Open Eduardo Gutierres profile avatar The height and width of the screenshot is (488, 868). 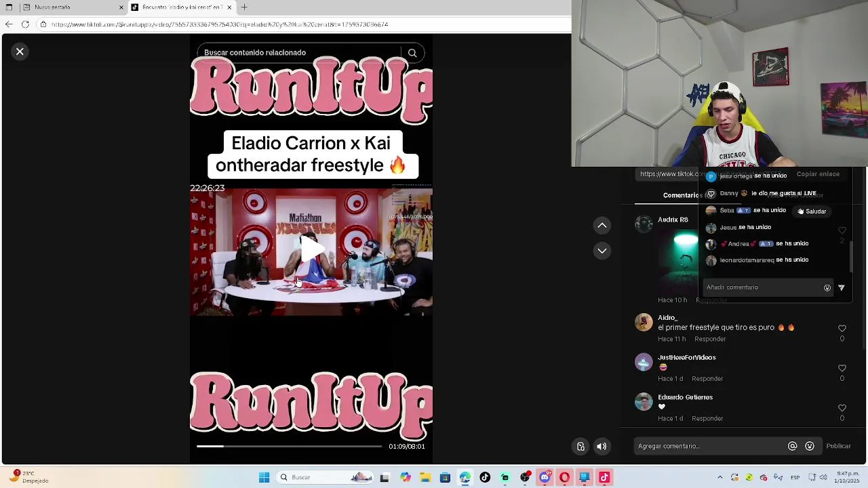[x=644, y=402]
